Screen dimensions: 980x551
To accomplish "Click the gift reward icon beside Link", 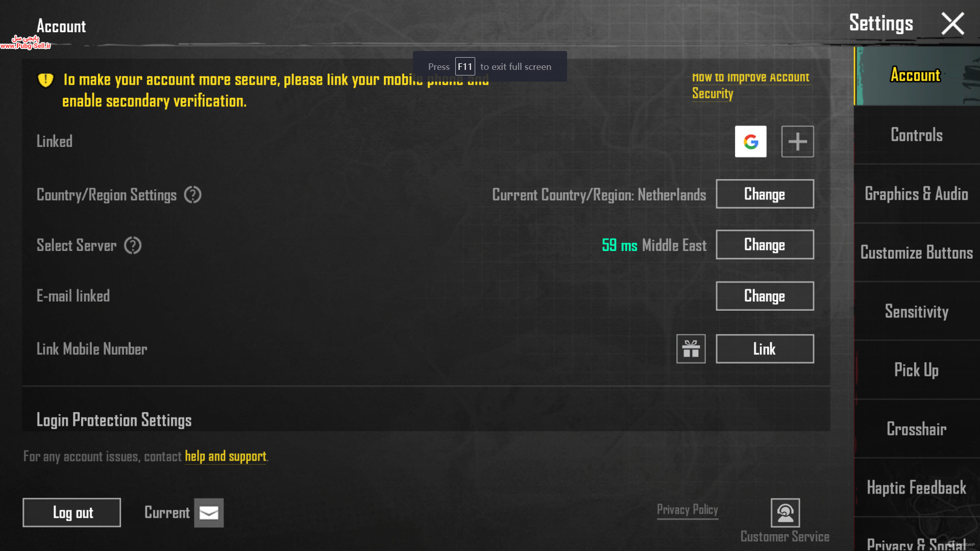I will coord(691,349).
